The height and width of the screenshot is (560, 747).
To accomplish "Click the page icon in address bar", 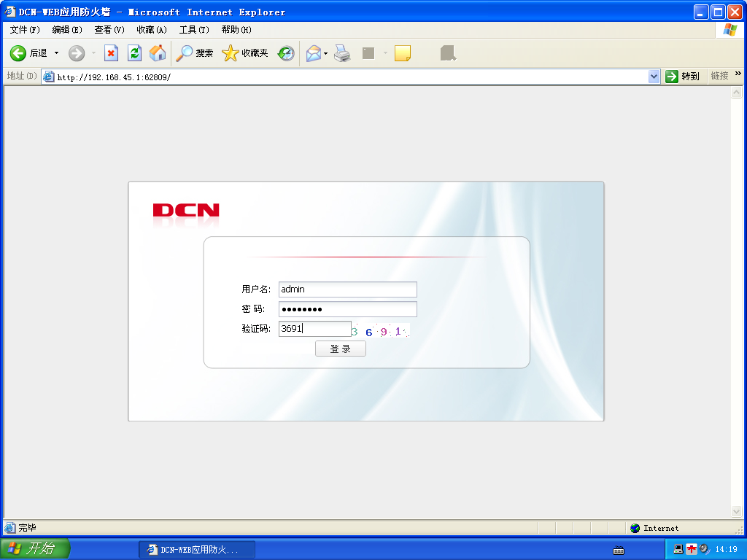I will click(49, 77).
